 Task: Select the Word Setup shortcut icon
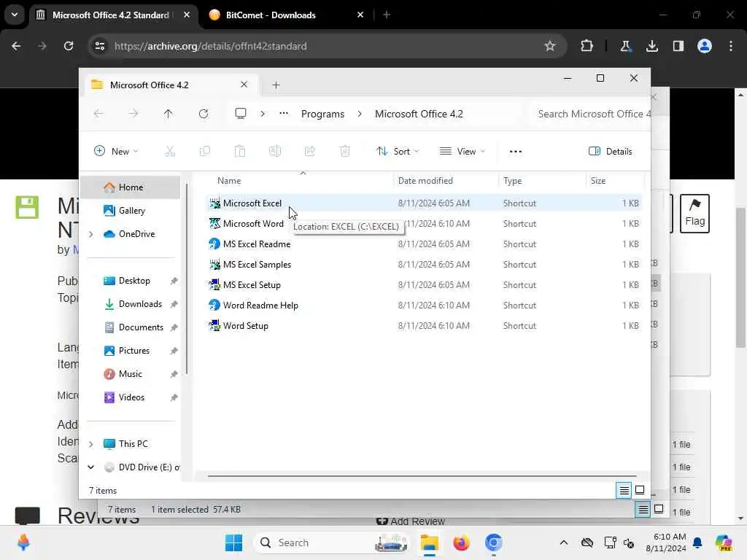coord(215,326)
